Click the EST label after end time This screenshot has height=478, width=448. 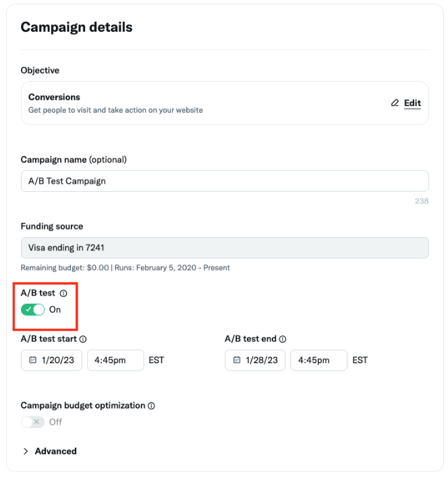pyautogui.click(x=360, y=361)
